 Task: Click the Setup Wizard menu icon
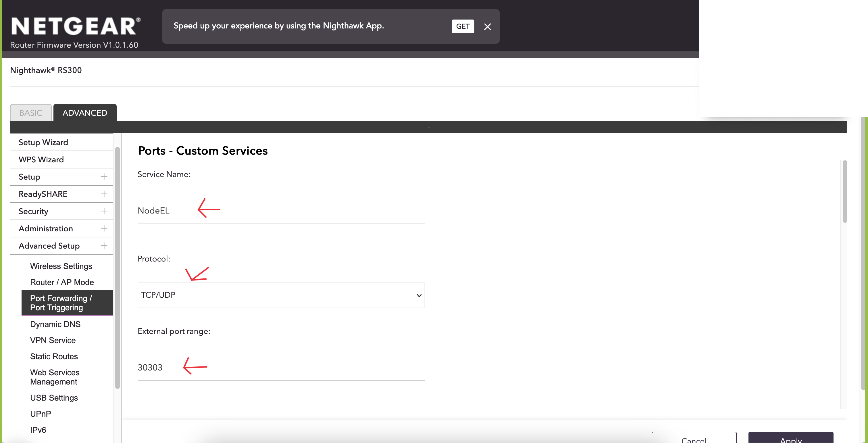pyautogui.click(x=43, y=142)
